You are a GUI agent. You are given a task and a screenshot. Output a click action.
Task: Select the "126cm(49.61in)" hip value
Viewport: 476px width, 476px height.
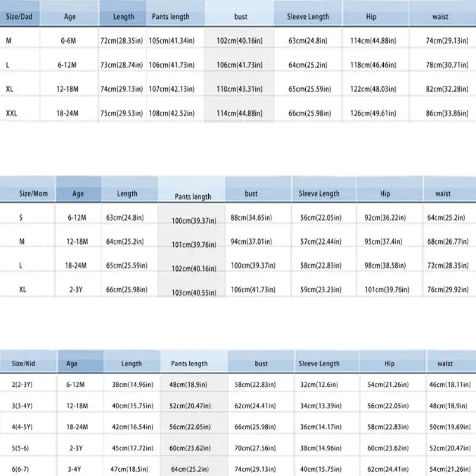tap(374, 114)
